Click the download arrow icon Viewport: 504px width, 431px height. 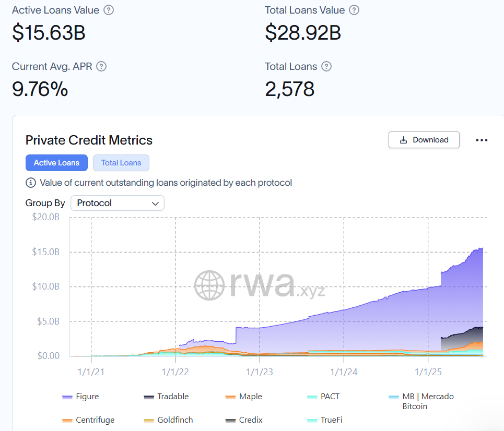(403, 140)
